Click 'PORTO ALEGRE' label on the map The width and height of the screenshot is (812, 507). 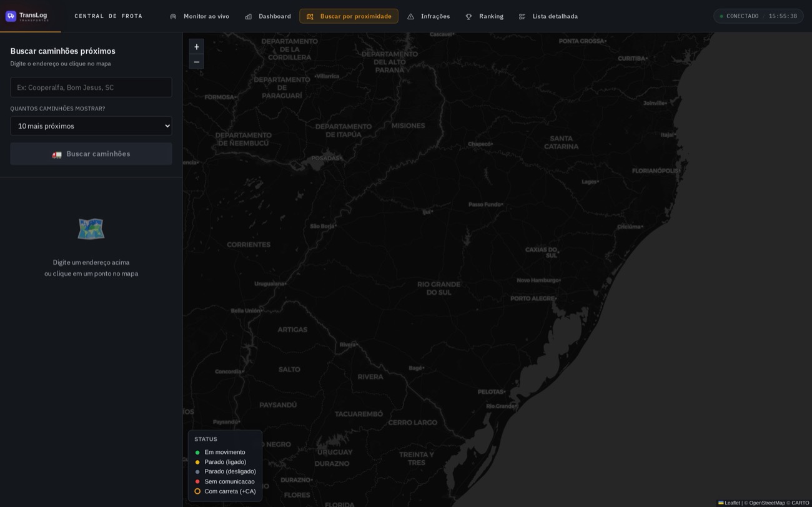tap(533, 298)
